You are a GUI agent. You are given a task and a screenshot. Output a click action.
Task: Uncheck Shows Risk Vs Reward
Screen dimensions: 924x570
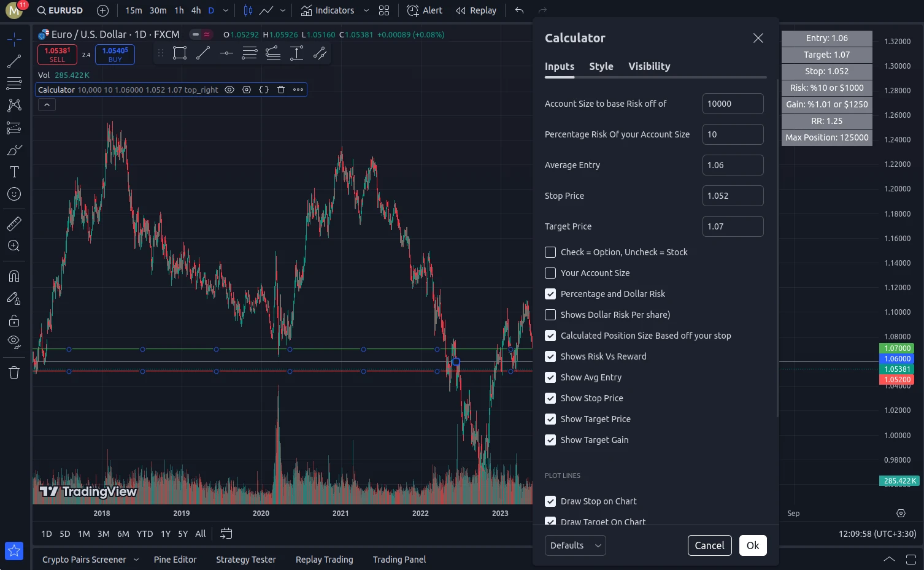click(550, 356)
